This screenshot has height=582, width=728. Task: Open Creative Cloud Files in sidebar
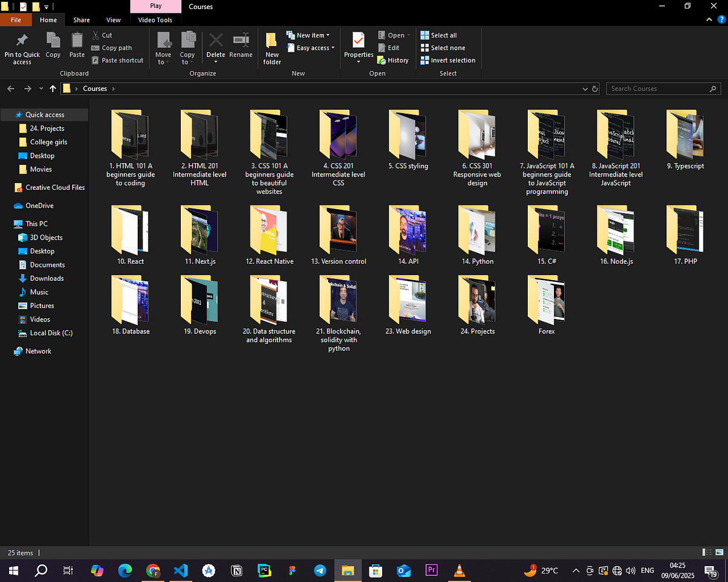point(49,187)
